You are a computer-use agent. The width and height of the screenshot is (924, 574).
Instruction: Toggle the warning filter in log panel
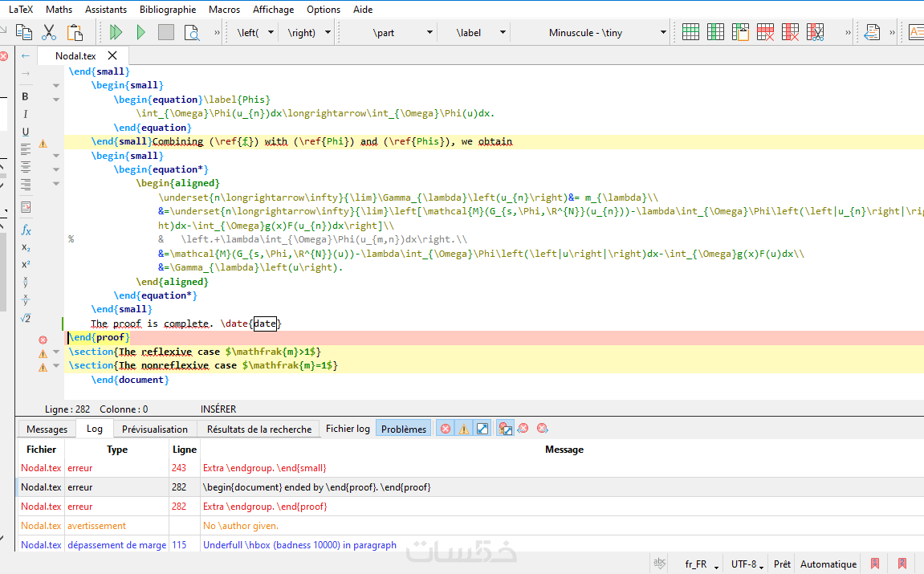tap(463, 429)
